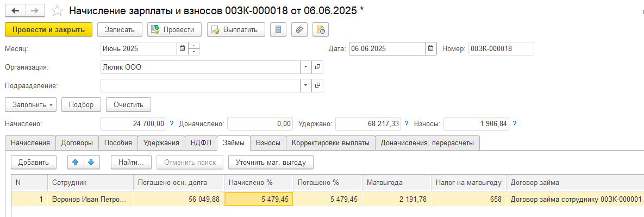Open the calendar icon next to Дата field
Image resolution: width=644 pixels, height=217 pixels.
pyautogui.click(x=430, y=48)
